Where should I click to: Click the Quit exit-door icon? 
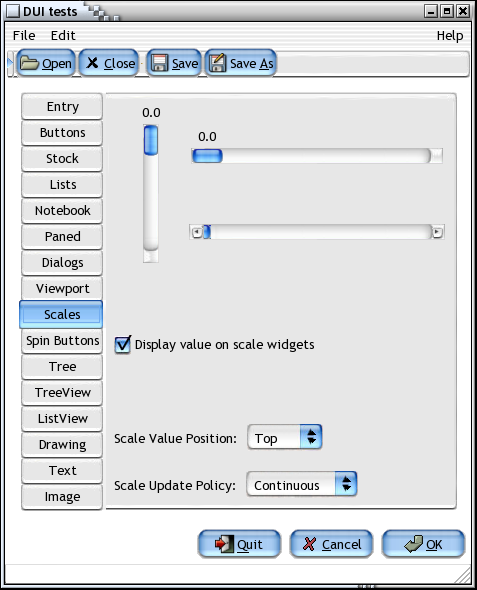(224, 544)
